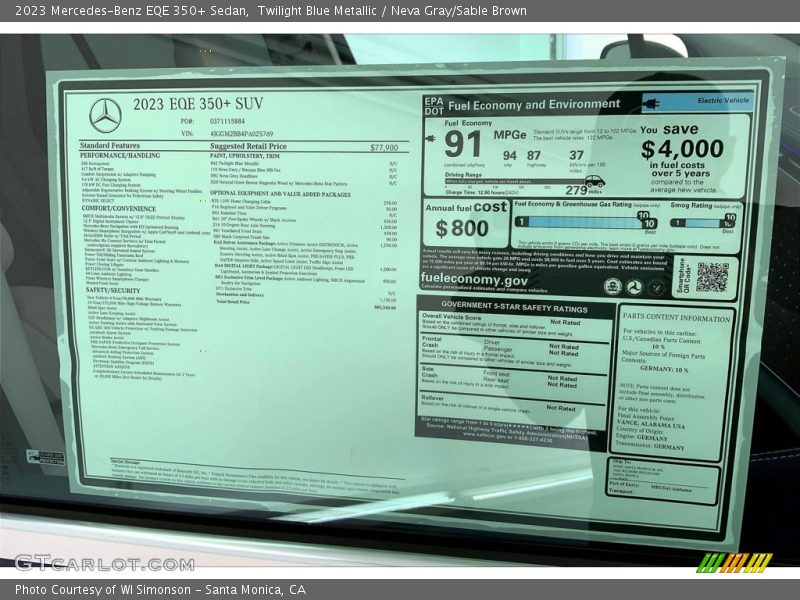The height and width of the screenshot is (600, 800).
Task: Click the Photo Courtesy of WI Simonson caption
Action: tap(160, 590)
